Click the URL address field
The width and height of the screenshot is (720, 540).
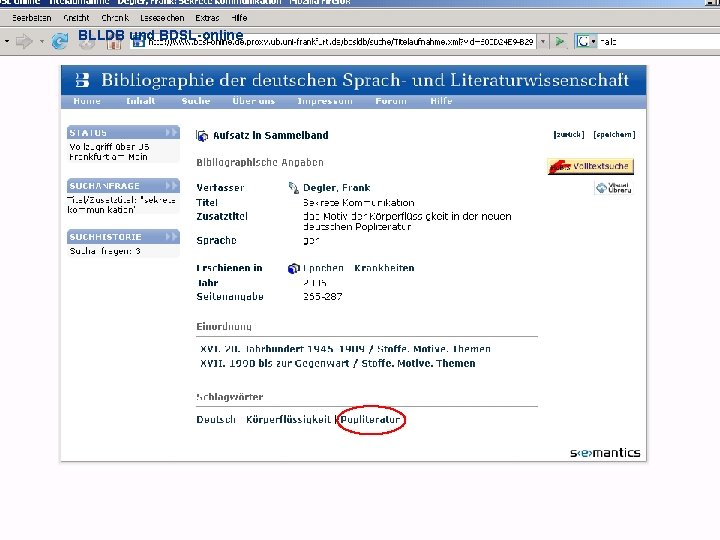341,42
